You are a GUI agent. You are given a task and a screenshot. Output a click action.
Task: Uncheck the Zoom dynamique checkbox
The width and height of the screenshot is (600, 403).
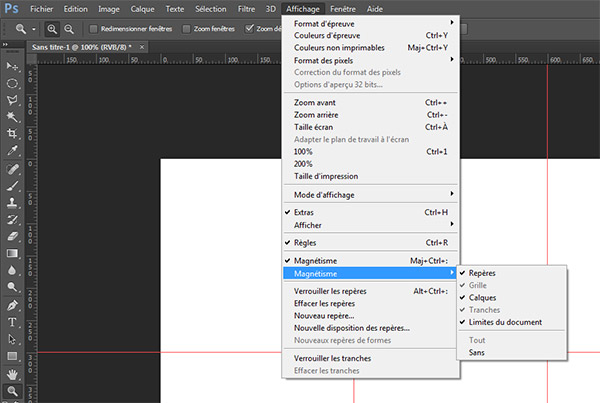tap(249, 29)
